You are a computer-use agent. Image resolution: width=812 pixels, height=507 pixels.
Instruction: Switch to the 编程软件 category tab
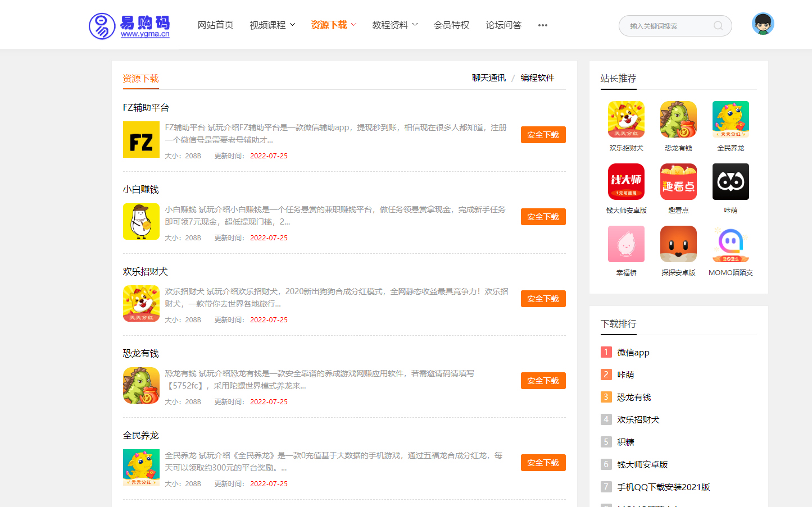tap(537, 78)
